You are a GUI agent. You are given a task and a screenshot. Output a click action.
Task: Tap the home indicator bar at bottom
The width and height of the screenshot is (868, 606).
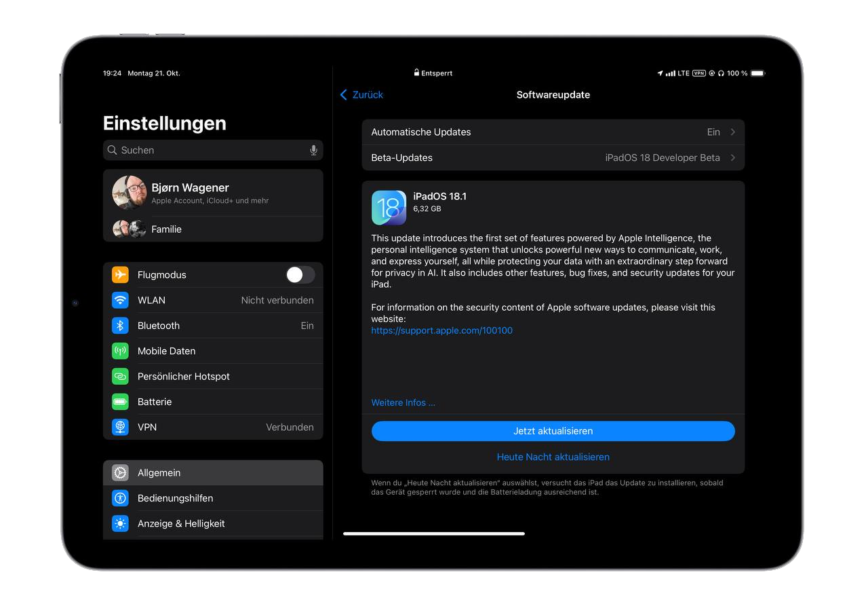[434, 533]
